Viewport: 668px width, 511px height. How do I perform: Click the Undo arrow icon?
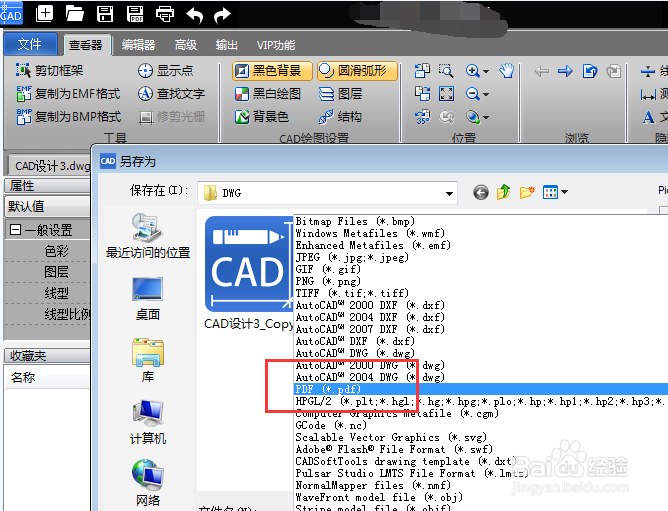[195, 15]
